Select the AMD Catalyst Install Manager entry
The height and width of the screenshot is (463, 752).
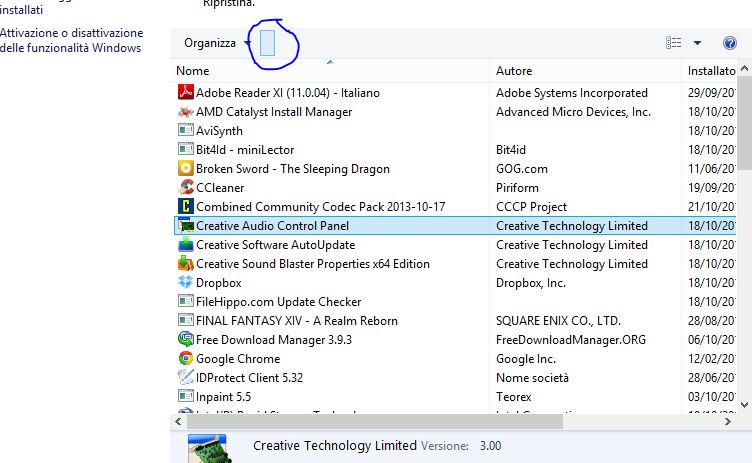[274, 112]
